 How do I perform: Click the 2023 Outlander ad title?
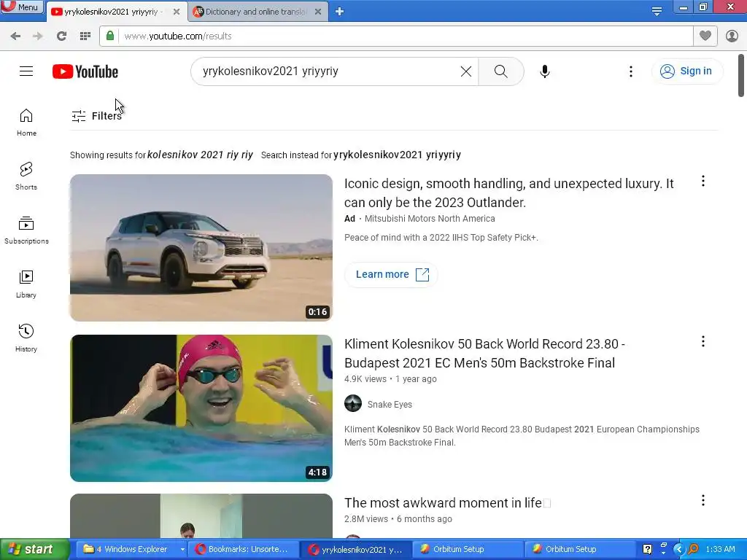click(508, 192)
